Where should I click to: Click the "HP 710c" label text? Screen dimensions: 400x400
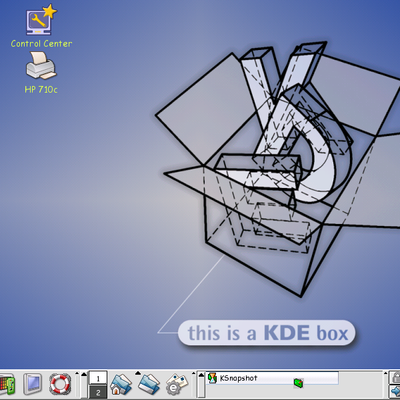point(41,89)
